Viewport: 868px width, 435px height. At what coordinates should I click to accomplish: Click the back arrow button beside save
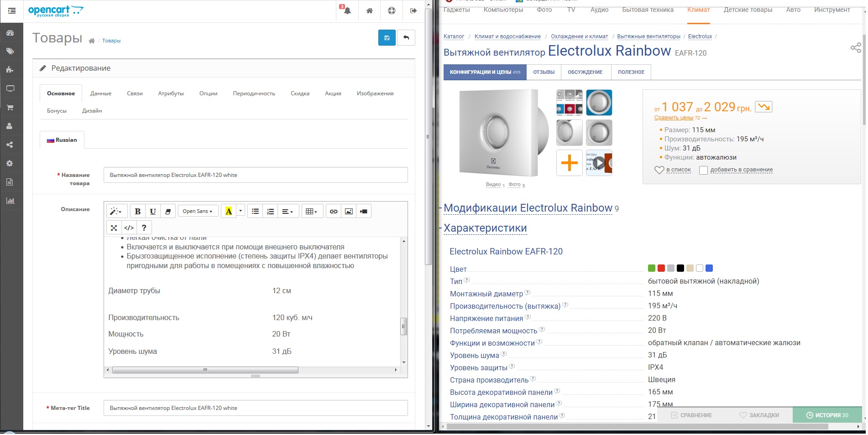tap(406, 37)
